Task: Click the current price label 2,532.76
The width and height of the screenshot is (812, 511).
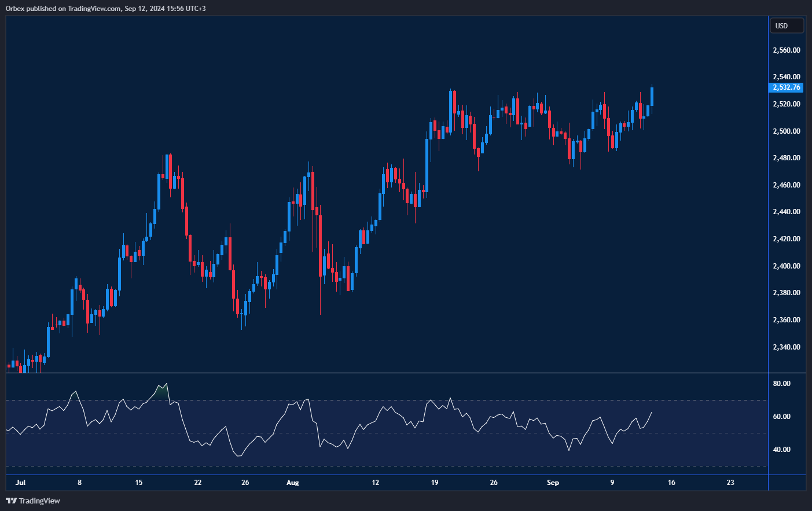Action: tap(786, 87)
